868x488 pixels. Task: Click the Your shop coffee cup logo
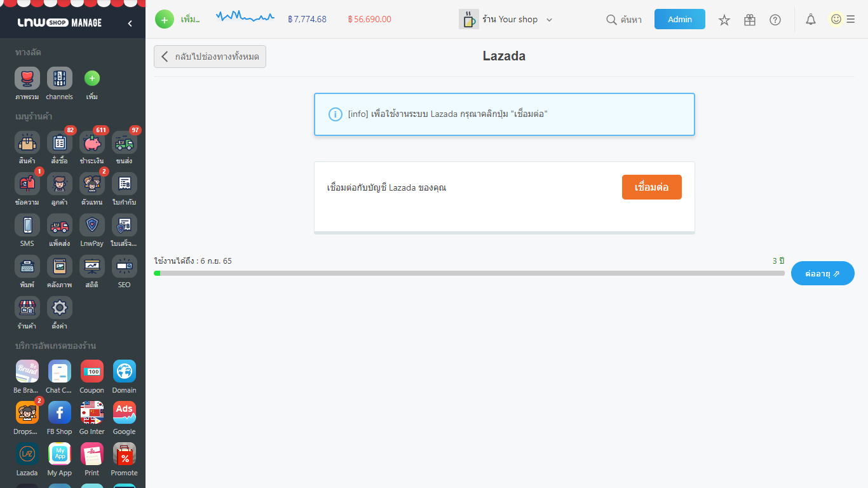pyautogui.click(x=469, y=19)
